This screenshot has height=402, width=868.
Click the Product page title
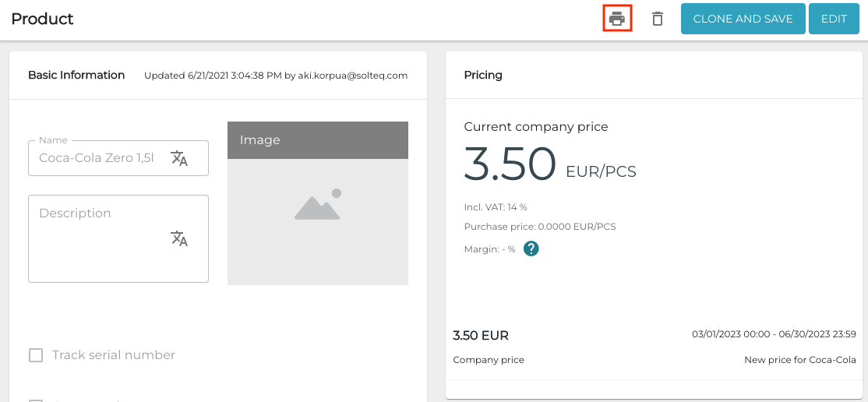(43, 19)
